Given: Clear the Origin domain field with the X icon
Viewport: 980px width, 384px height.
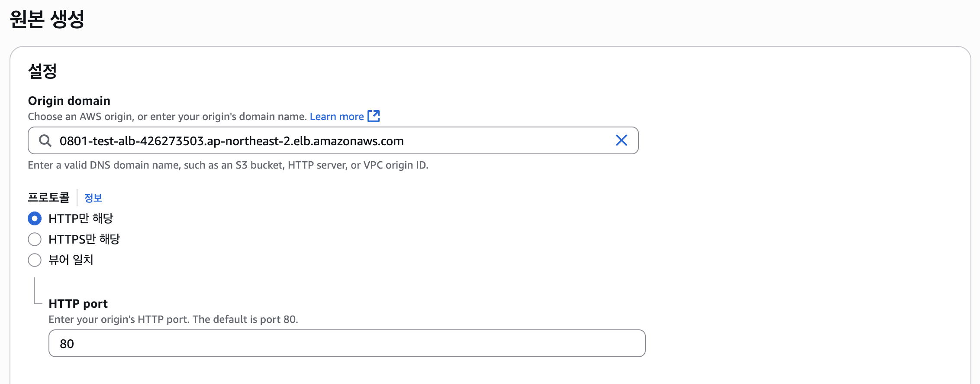Looking at the screenshot, I should click(621, 140).
